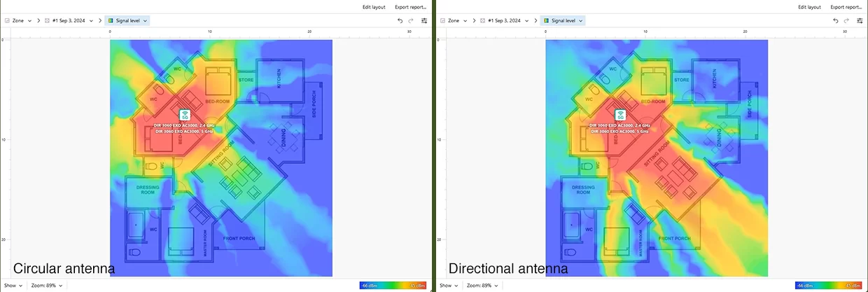Click the redo arrow in the Directional antenna panel

pos(846,21)
